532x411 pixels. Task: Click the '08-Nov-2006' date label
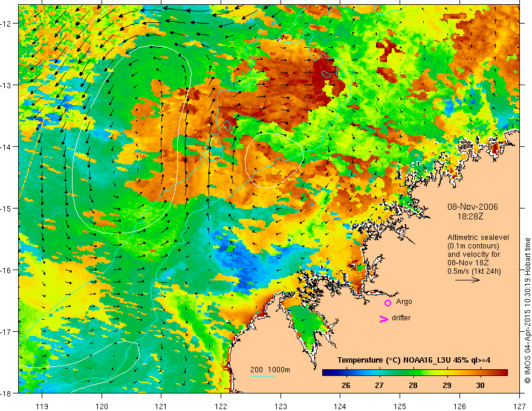(473, 207)
